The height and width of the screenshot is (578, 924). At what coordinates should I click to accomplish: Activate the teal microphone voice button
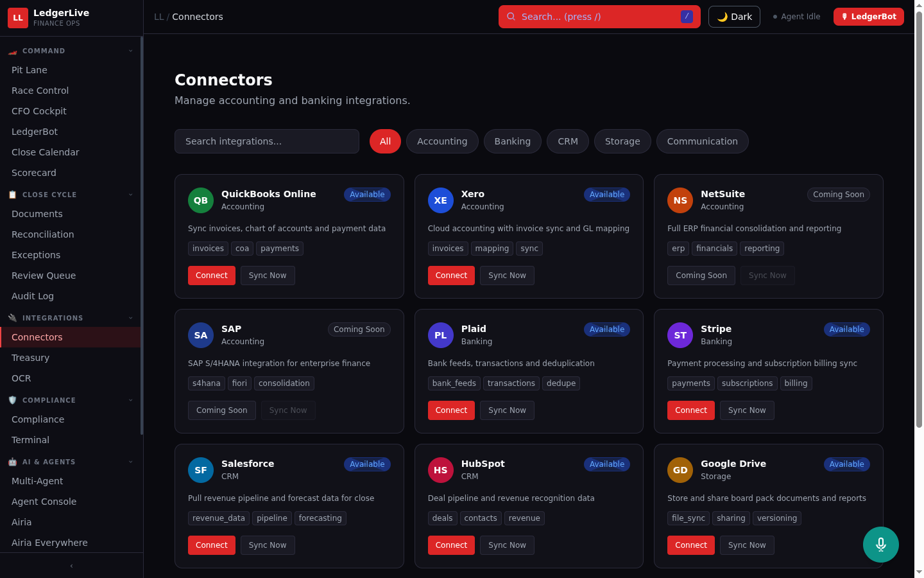point(881,545)
